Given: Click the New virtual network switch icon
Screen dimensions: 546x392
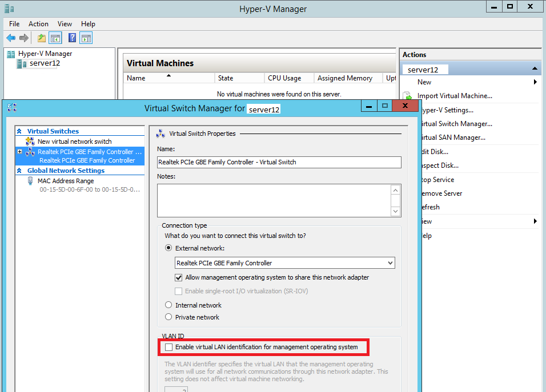Looking at the screenshot, I should click(x=30, y=141).
